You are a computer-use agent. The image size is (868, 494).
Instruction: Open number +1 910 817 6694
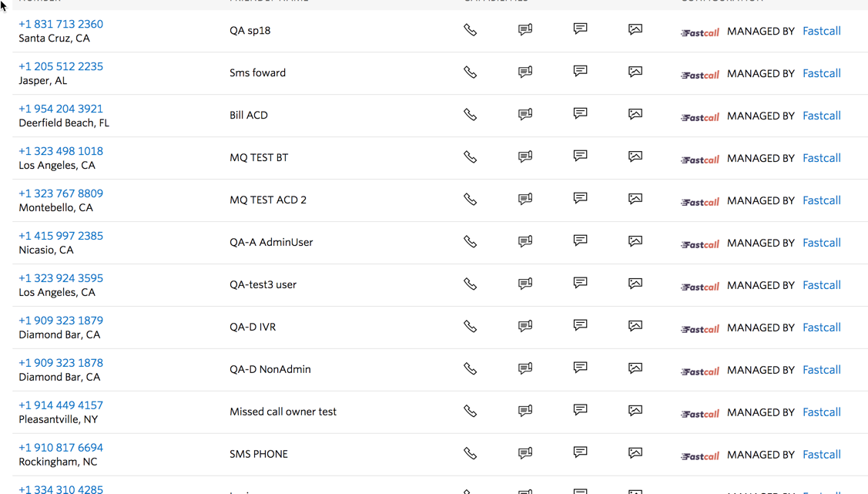(61, 448)
